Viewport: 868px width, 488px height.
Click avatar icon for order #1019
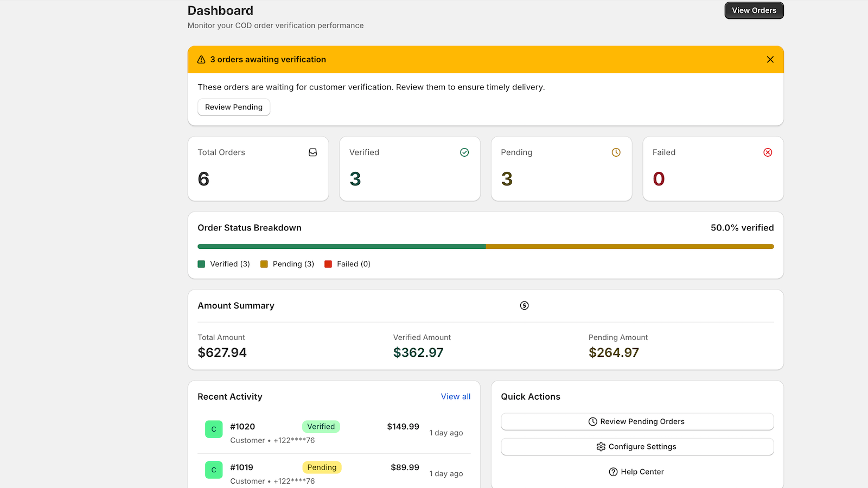click(x=214, y=470)
